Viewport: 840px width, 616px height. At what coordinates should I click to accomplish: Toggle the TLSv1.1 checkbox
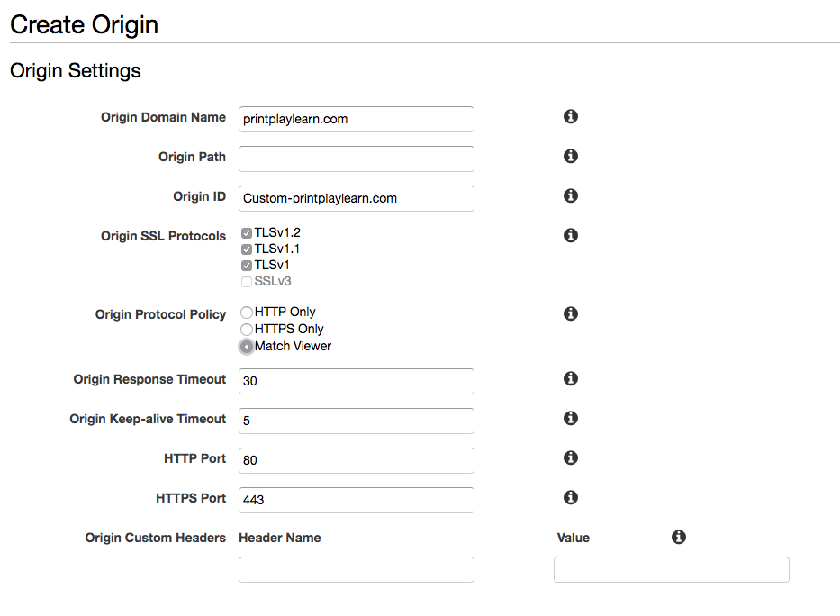tap(247, 249)
